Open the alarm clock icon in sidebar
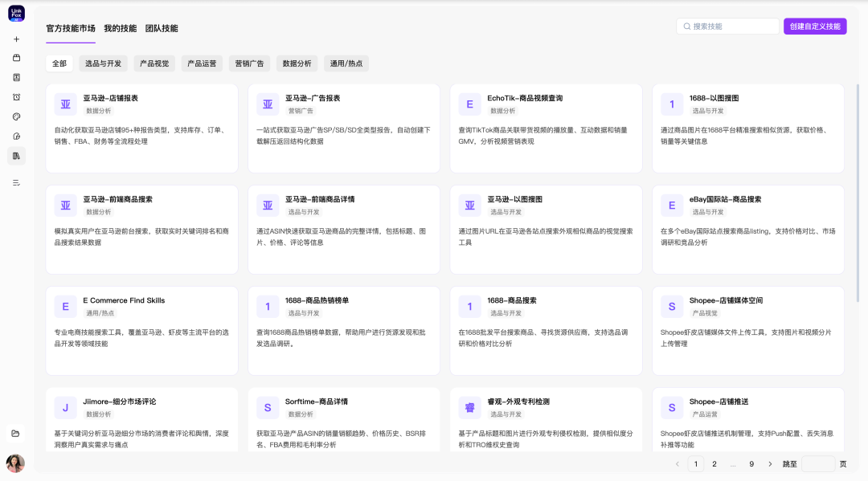 click(x=17, y=97)
